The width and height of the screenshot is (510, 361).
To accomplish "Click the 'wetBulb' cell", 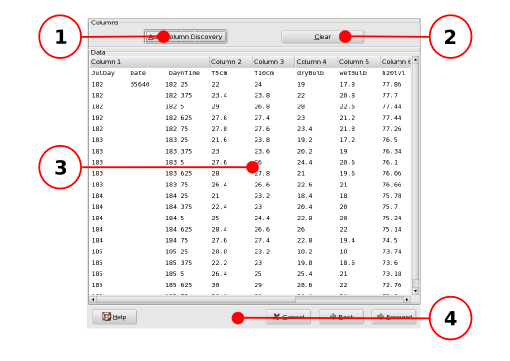I will tap(353, 73).
